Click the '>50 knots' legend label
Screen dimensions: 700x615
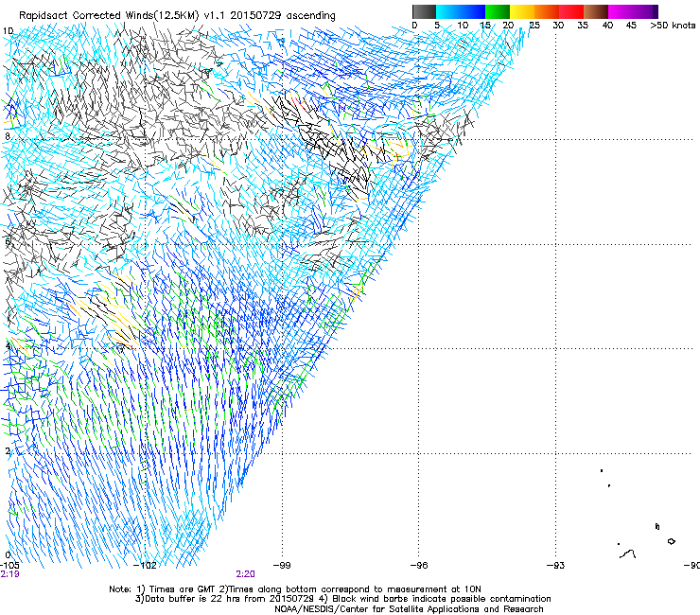(673, 26)
